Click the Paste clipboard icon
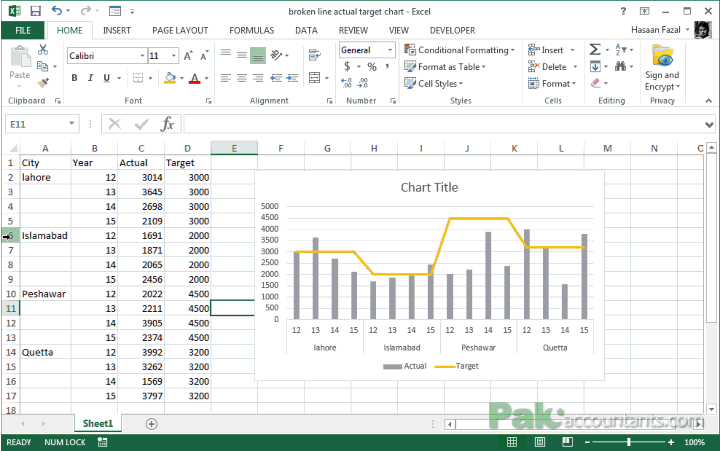The image size is (720, 451). [x=20, y=57]
